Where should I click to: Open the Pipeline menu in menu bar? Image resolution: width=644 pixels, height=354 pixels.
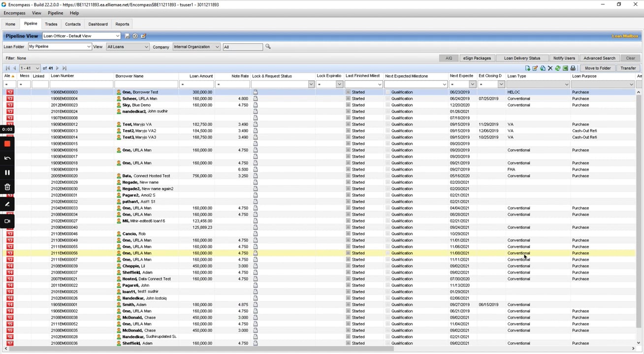55,13
